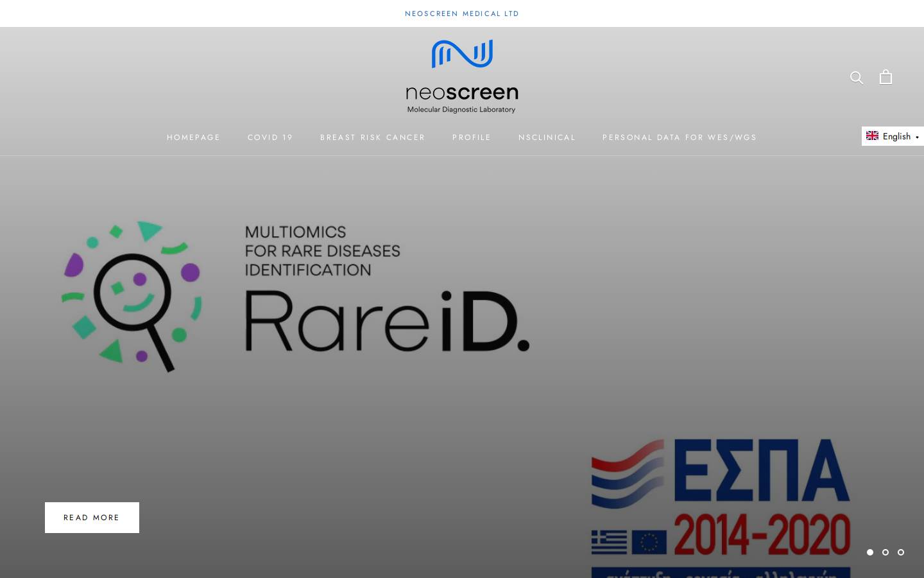Click the neoscreen logo

[462, 76]
